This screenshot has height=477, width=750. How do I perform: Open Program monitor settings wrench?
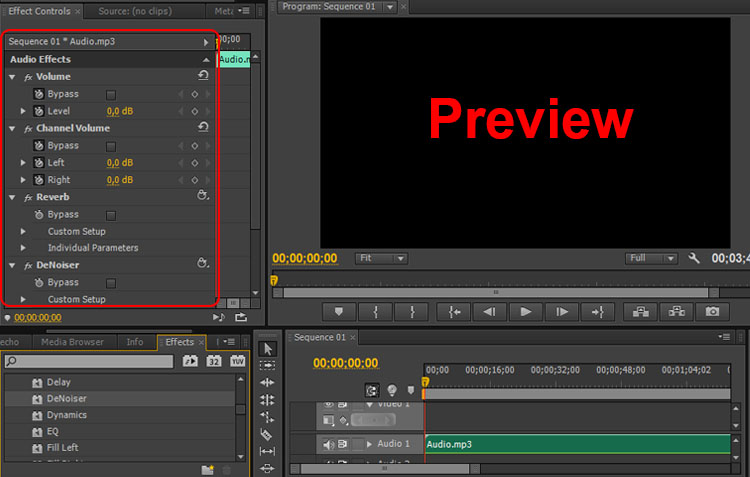point(694,258)
